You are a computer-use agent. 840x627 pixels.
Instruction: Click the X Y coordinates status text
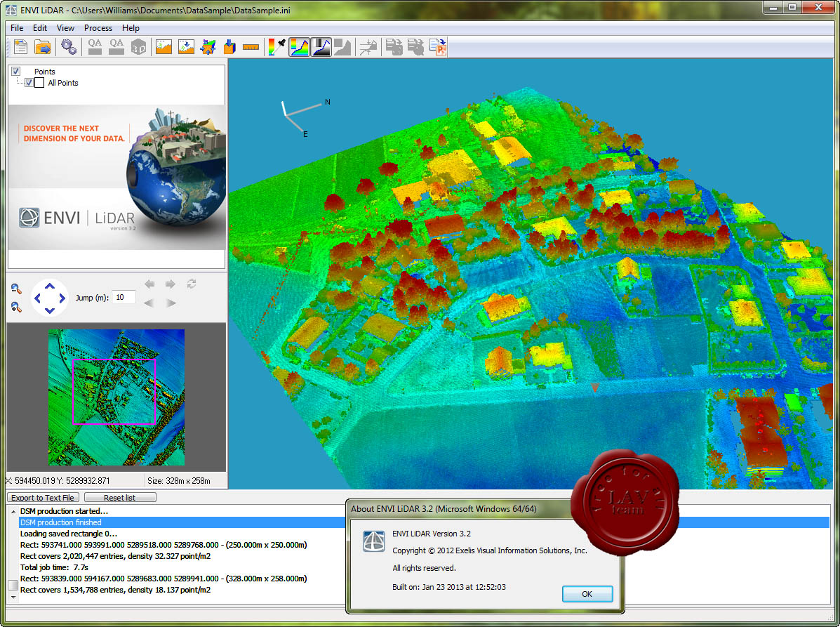[x=58, y=481]
